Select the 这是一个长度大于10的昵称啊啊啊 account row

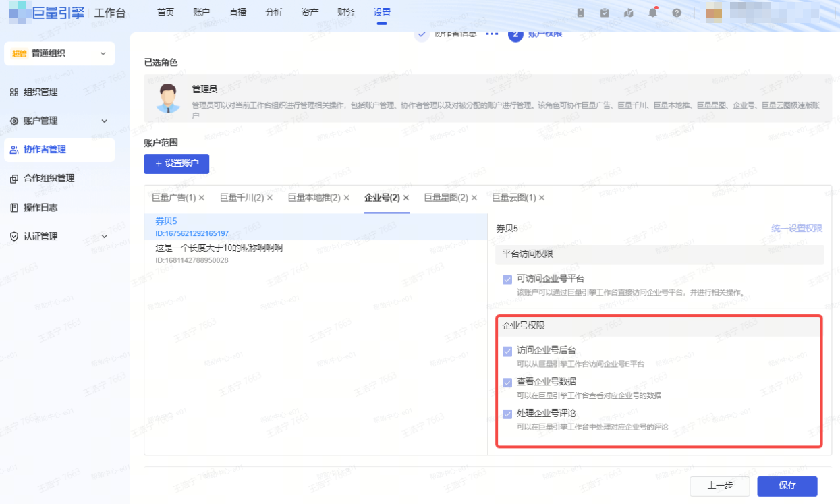pyautogui.click(x=316, y=254)
